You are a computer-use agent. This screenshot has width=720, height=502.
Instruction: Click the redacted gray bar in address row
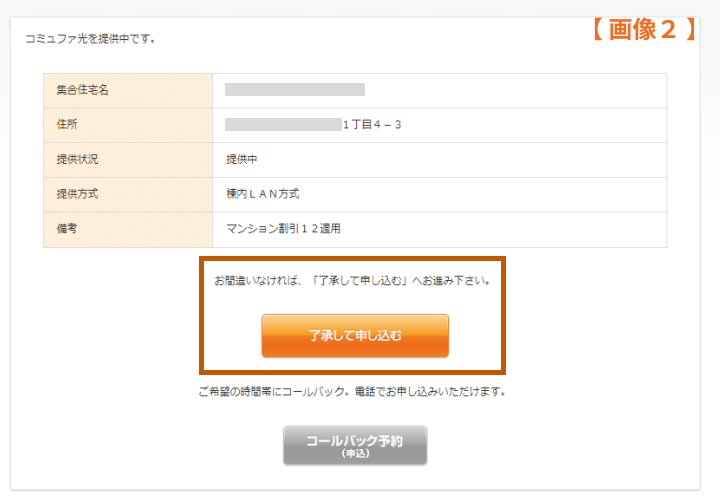[283, 124]
